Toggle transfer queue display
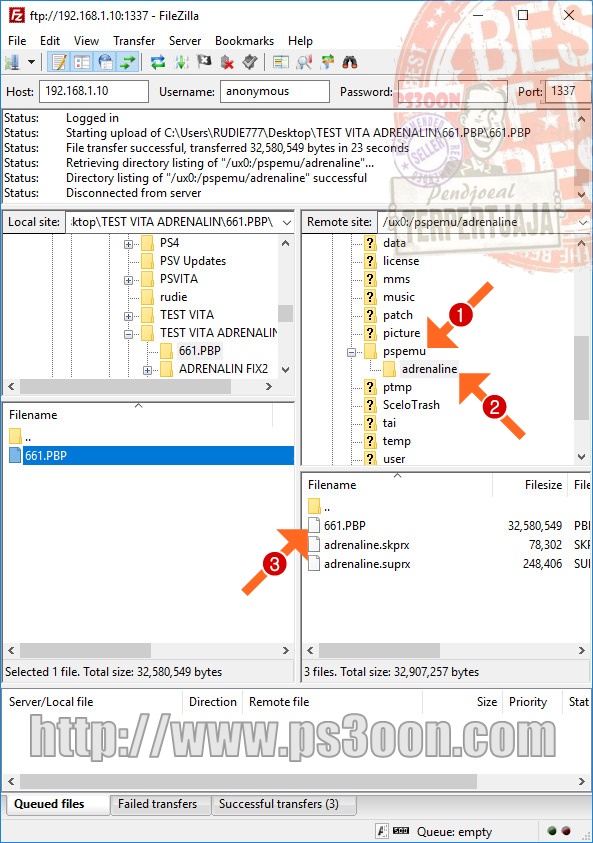The width and height of the screenshot is (593, 843). 128,62
